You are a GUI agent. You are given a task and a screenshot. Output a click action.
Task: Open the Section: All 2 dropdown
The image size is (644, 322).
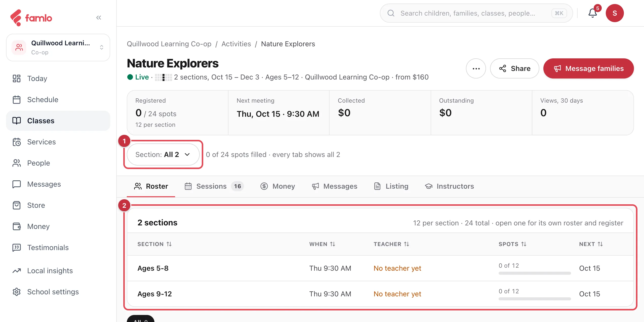pos(163,154)
